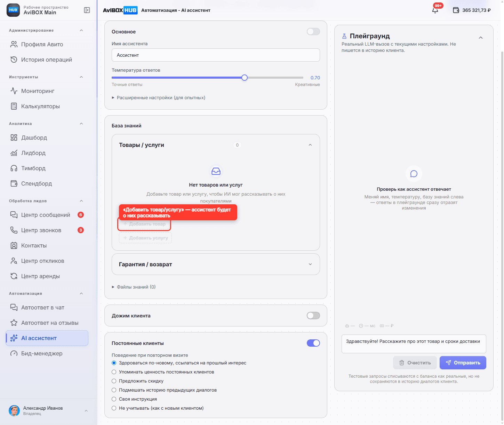The width and height of the screenshot is (504, 425).
Task: Disable the Постоянные клиенты switch
Action: point(313,343)
